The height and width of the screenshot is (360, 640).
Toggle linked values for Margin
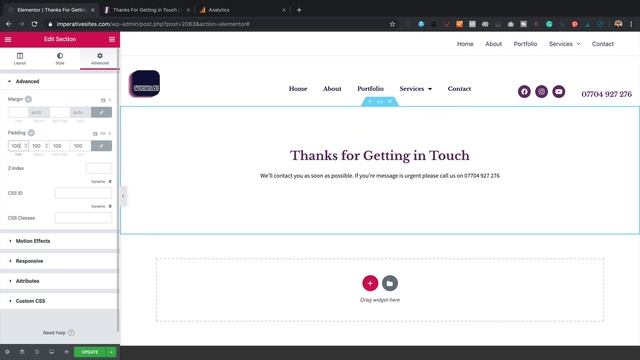coord(101,112)
